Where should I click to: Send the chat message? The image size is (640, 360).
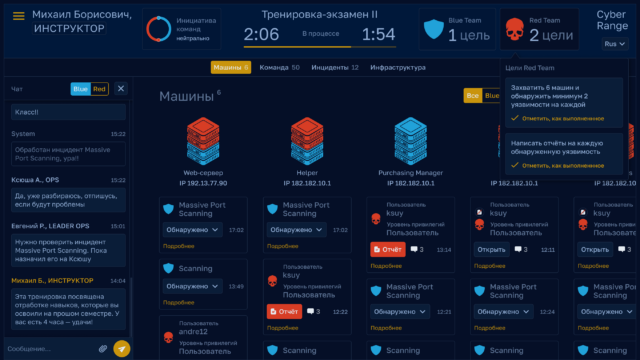[x=122, y=349]
